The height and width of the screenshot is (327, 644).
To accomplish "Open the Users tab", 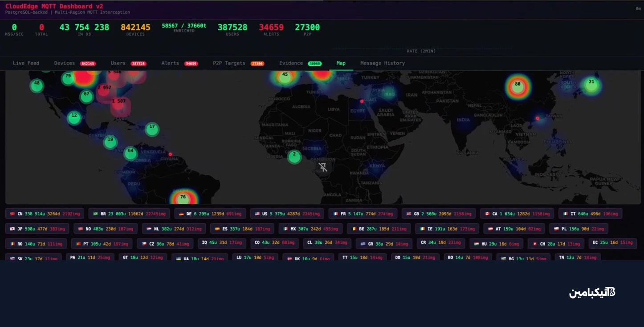I will (129, 63).
